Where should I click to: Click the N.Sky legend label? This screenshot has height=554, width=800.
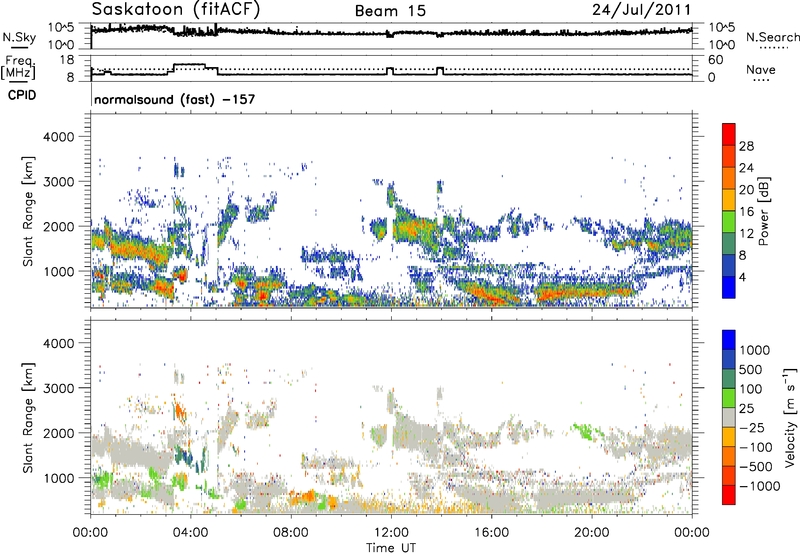[x=19, y=37]
